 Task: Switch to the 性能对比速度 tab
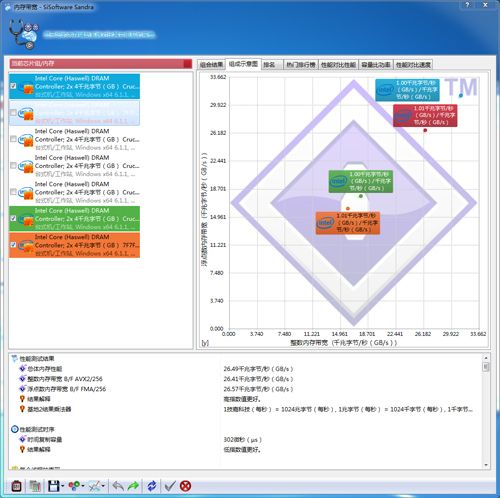(x=413, y=65)
